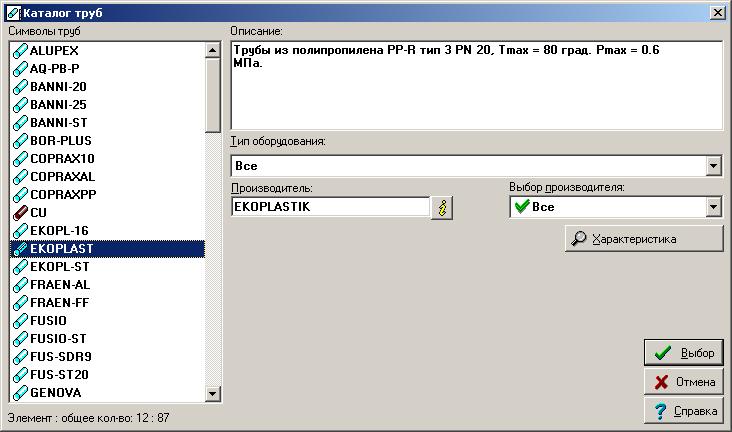
Task: Click inside the Описание description text area
Action: 477,85
